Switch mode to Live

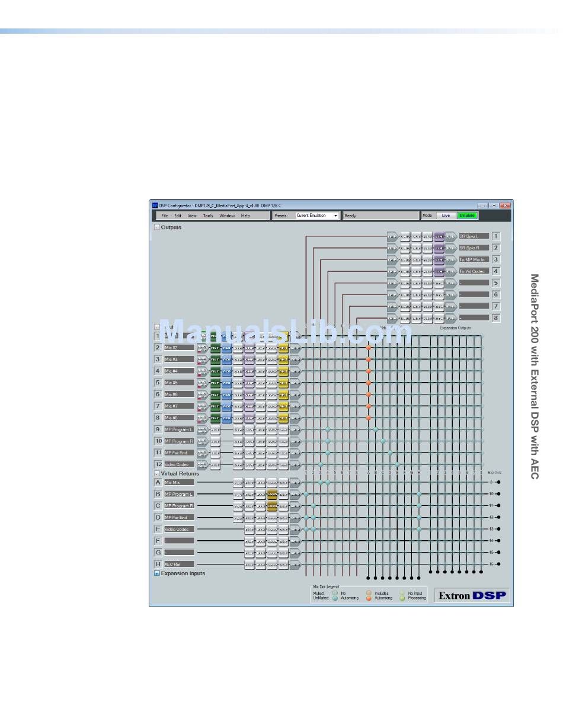(x=446, y=216)
